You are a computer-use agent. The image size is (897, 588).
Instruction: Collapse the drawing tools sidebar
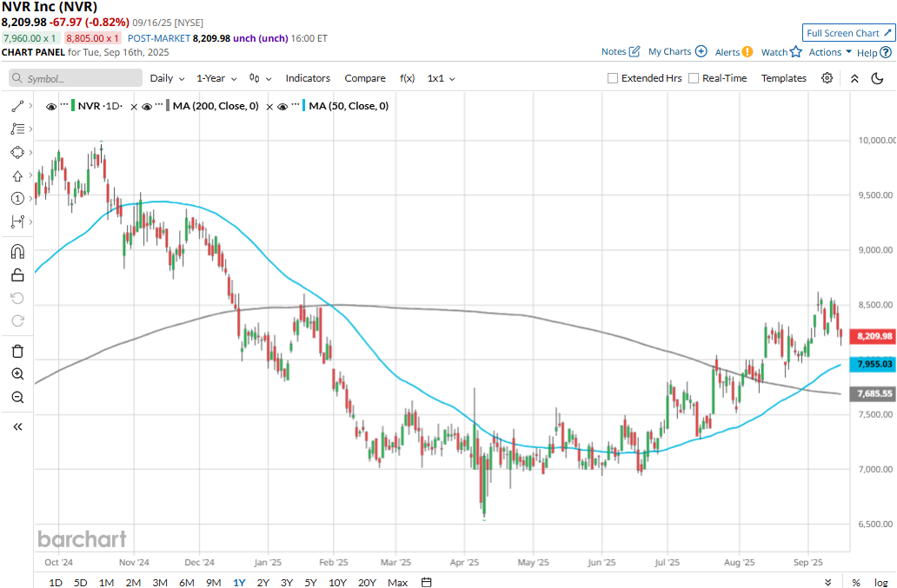17,426
